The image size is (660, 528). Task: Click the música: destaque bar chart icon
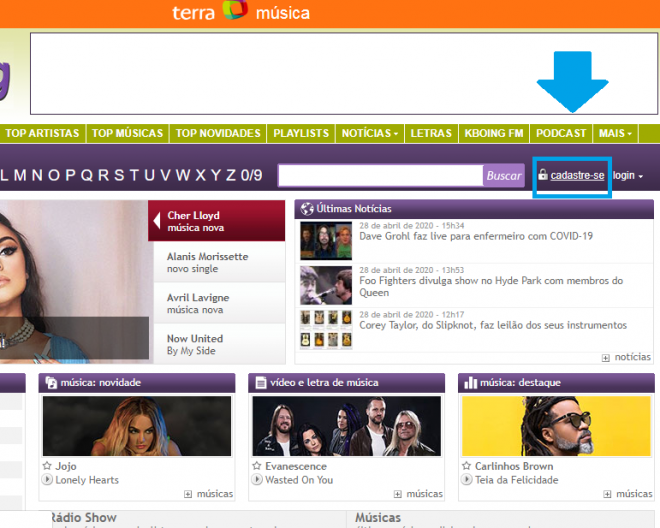(x=470, y=383)
